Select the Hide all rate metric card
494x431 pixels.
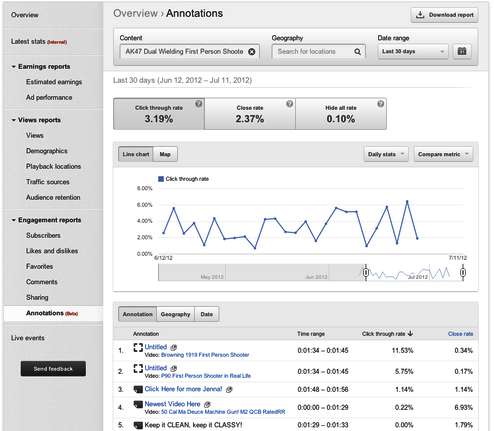coord(341,114)
